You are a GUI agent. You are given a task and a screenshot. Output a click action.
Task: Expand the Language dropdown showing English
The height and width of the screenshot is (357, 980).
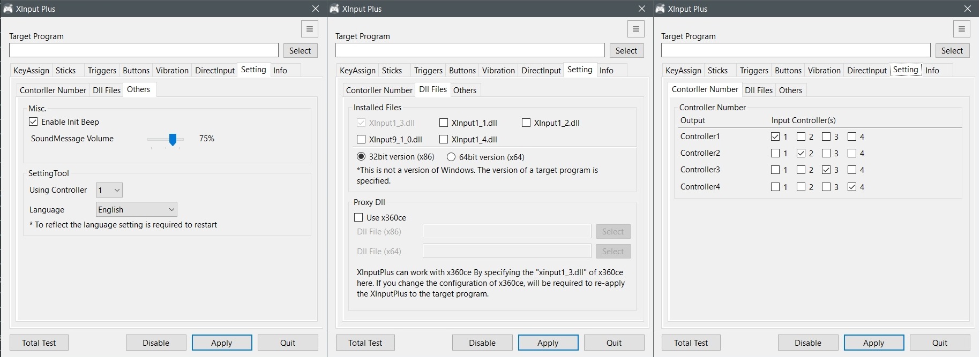137,210
